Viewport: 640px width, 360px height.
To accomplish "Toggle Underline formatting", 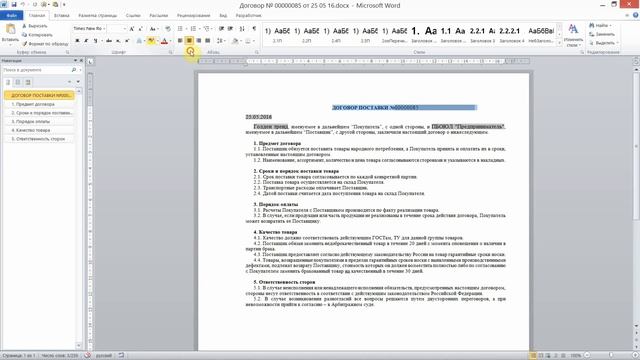I will tap(95, 41).
